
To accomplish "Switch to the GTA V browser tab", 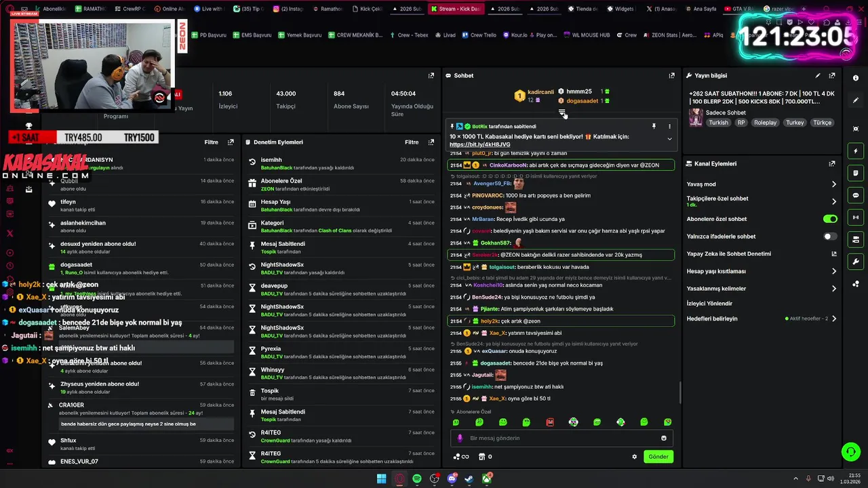I will [739, 9].
